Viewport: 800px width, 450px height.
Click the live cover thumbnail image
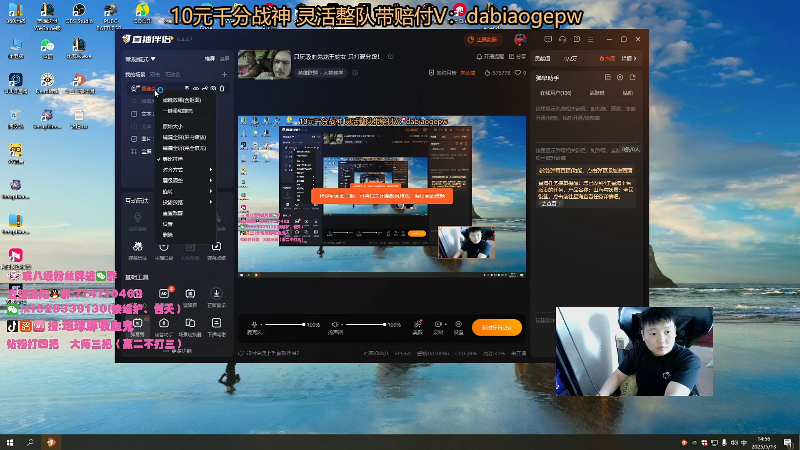[x=264, y=64]
